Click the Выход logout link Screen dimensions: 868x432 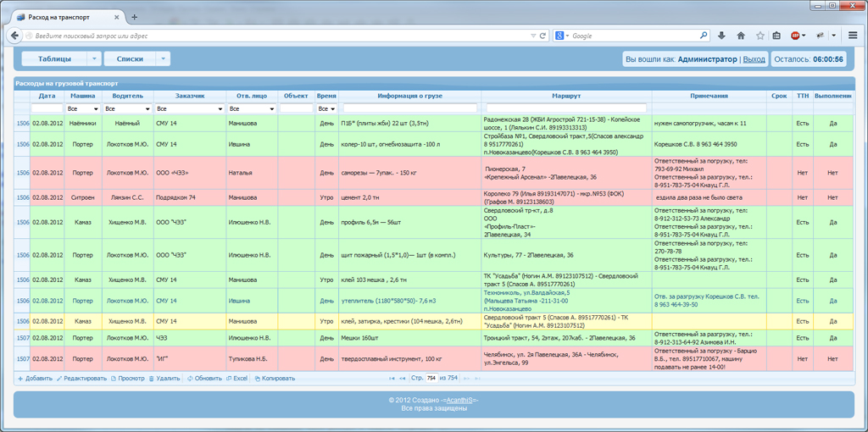tap(754, 59)
